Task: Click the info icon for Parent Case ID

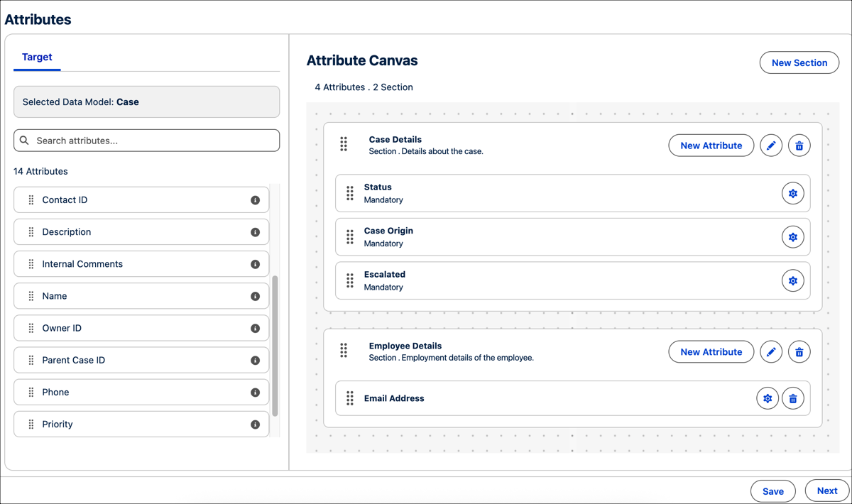Action: [x=255, y=361]
